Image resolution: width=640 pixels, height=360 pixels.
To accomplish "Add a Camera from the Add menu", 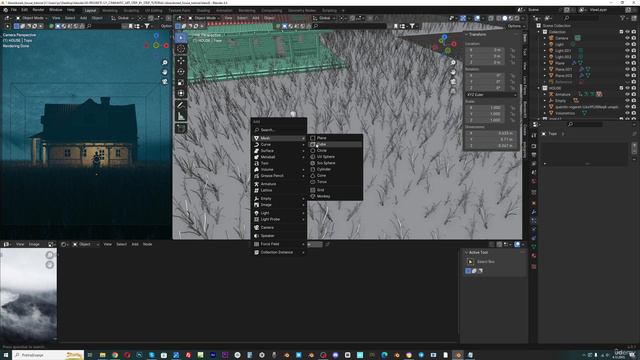I will [x=279, y=227].
